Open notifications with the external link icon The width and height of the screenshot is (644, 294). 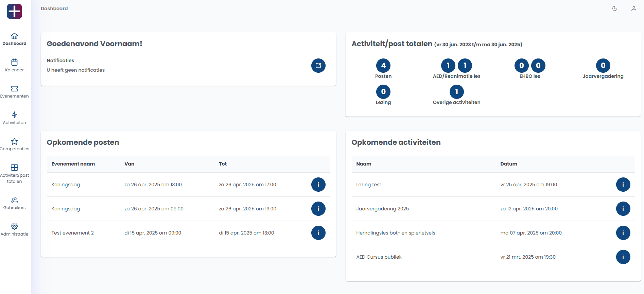coord(318,66)
